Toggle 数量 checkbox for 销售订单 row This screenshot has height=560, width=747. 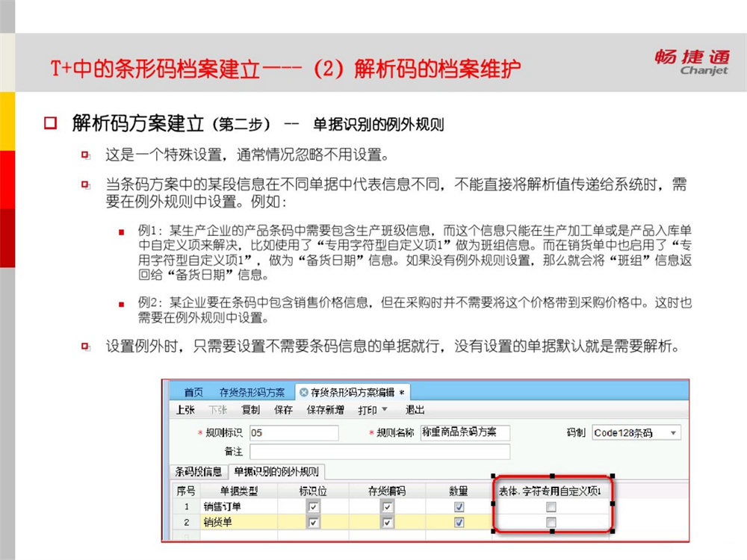tap(459, 507)
